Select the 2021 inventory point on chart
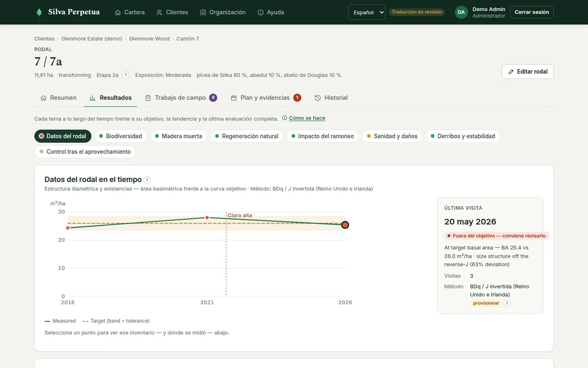Image resolution: width=588 pixels, height=368 pixels. (207, 217)
